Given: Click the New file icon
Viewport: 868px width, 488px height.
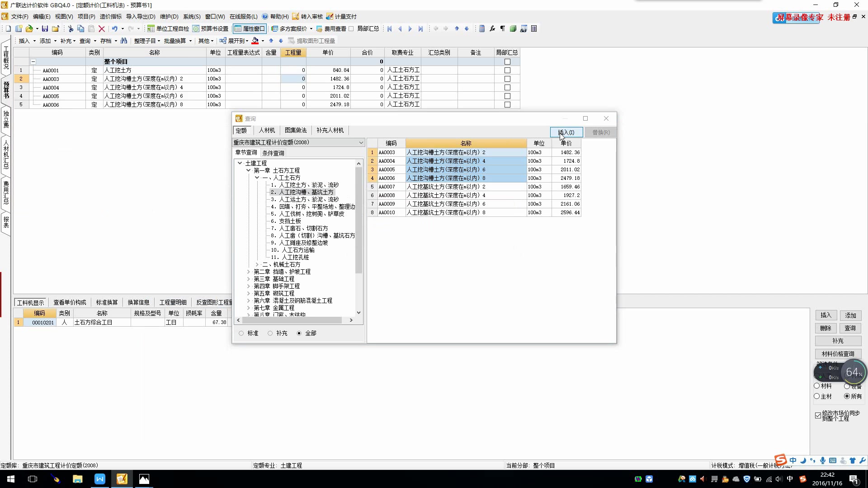Looking at the screenshot, I should 8,28.
